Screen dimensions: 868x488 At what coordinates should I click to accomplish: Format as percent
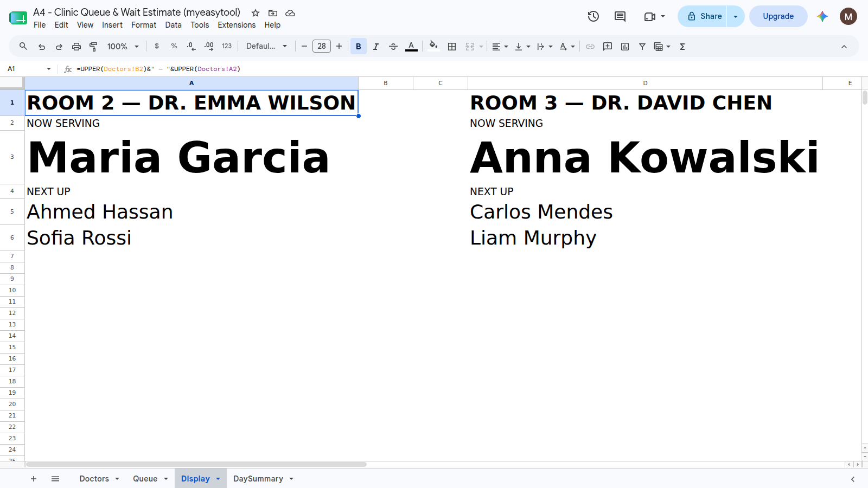(174, 47)
